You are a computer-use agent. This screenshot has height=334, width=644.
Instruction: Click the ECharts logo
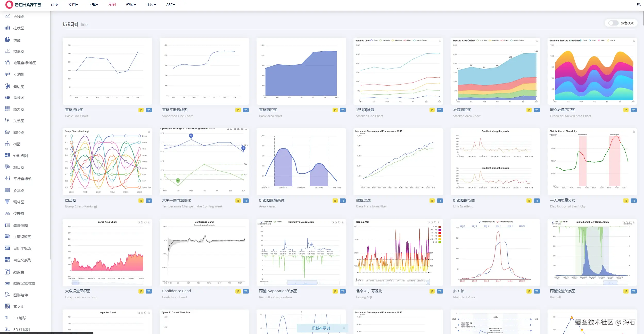(x=23, y=5)
